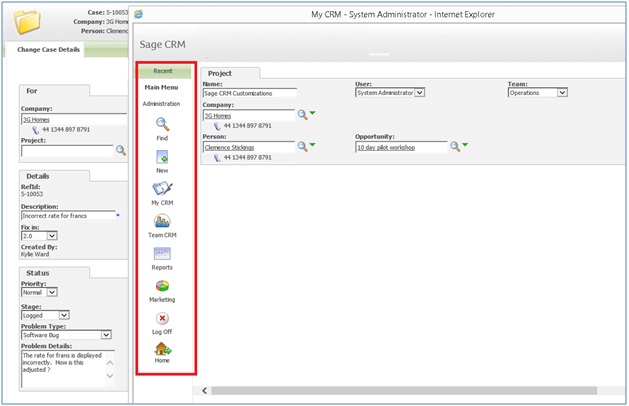Open the Administration menu item

click(161, 104)
